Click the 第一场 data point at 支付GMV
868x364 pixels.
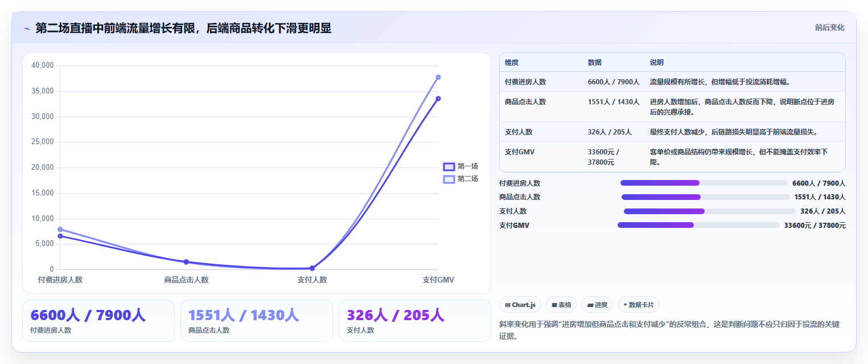click(438, 99)
